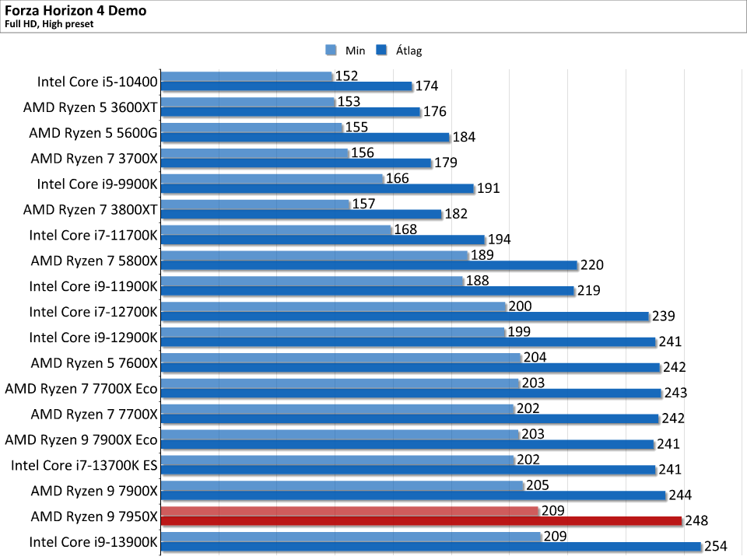Image resolution: width=747 pixels, height=560 pixels.
Task: Click the 'Full HD, High preset' subtitle
Action: pyautogui.click(x=49, y=24)
